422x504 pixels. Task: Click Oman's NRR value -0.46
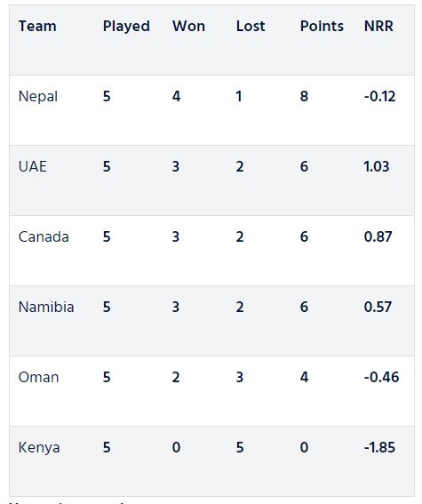click(x=381, y=378)
